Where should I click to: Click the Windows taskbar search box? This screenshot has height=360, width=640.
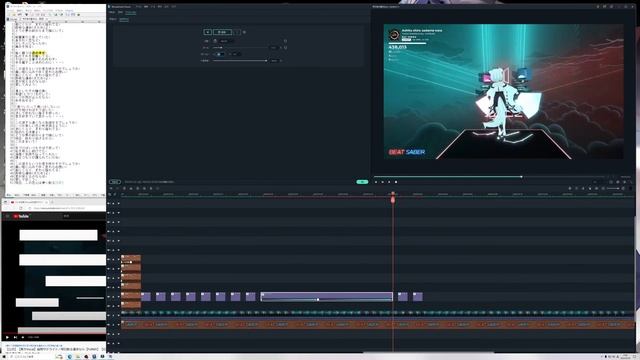[29, 357]
